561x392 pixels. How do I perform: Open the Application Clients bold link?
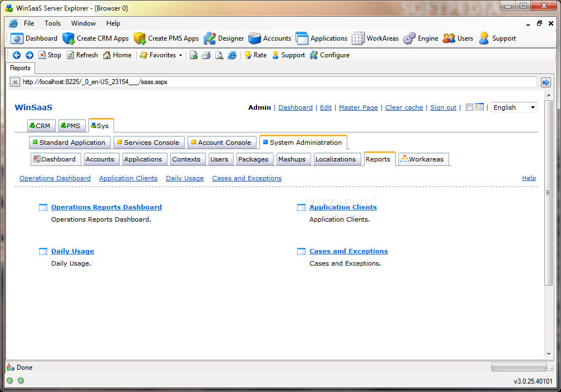343,207
